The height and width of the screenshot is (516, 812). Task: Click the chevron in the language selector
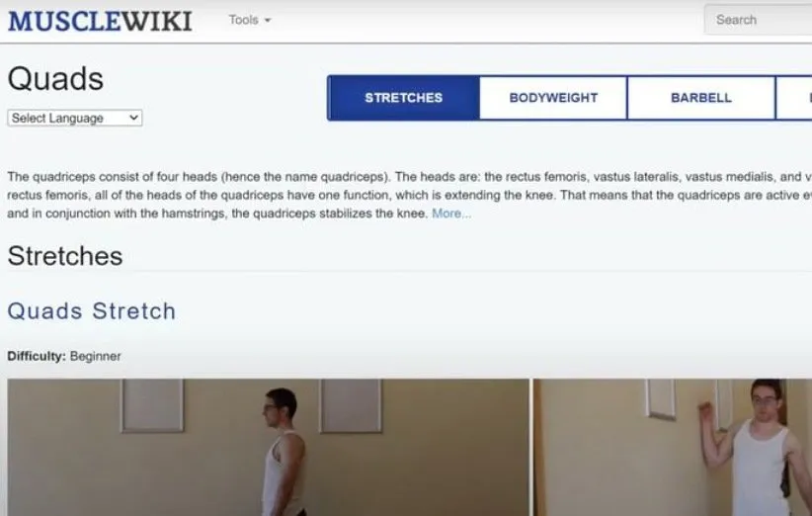[133, 118]
